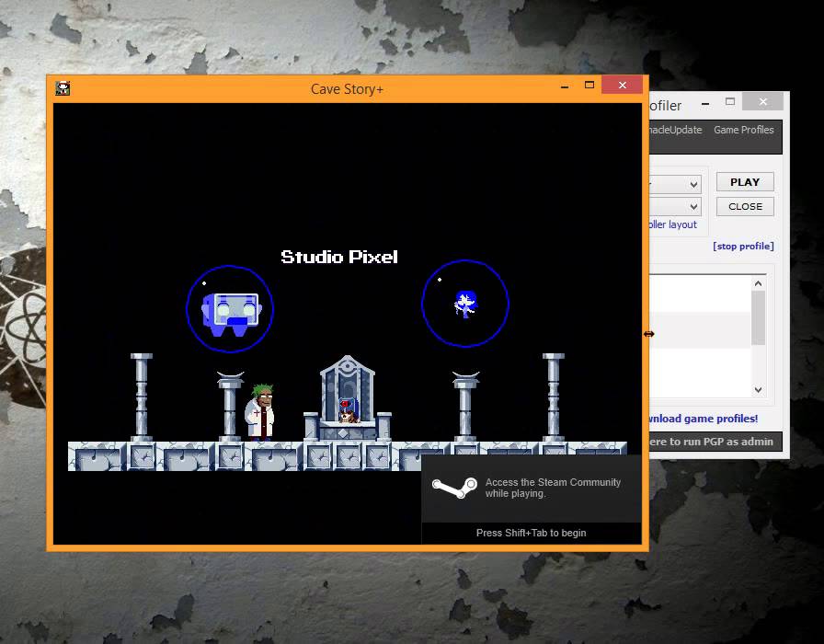
Task: Click the Press Shift+Tab to begin bar
Action: pyautogui.click(x=532, y=533)
